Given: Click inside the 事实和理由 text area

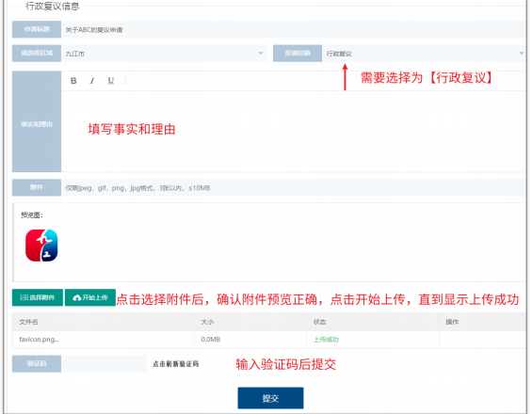Looking at the screenshot, I should (x=293, y=131).
